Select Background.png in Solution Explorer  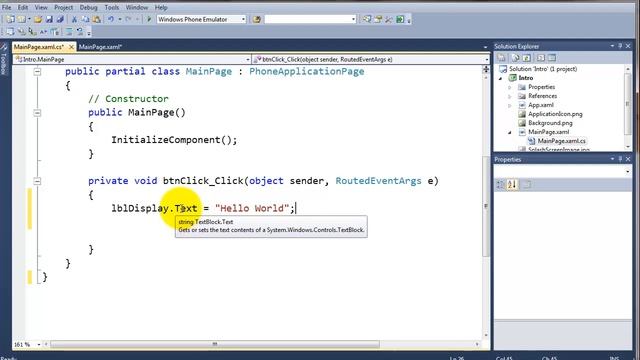point(550,123)
